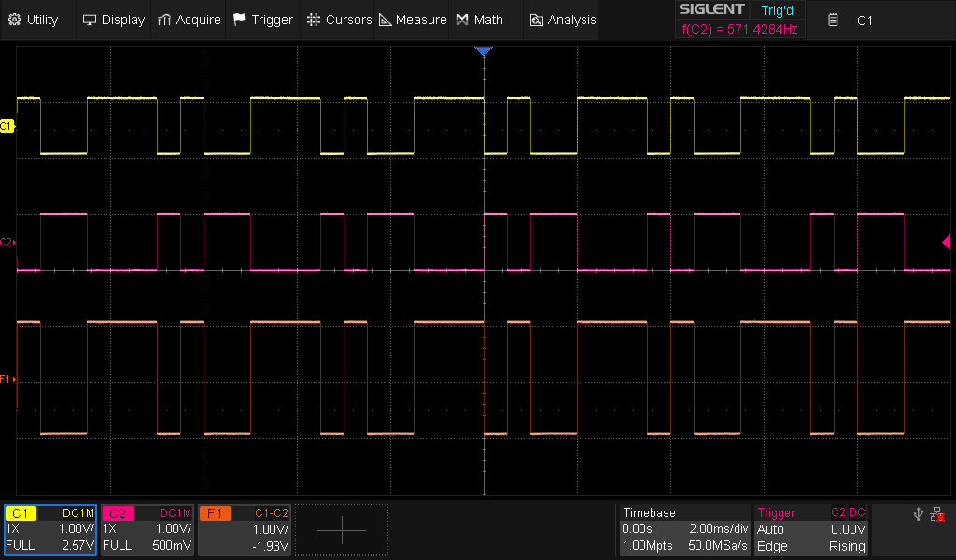Image resolution: width=956 pixels, height=560 pixels.
Task: Click the network disconnected status icon
Action: pos(937,514)
